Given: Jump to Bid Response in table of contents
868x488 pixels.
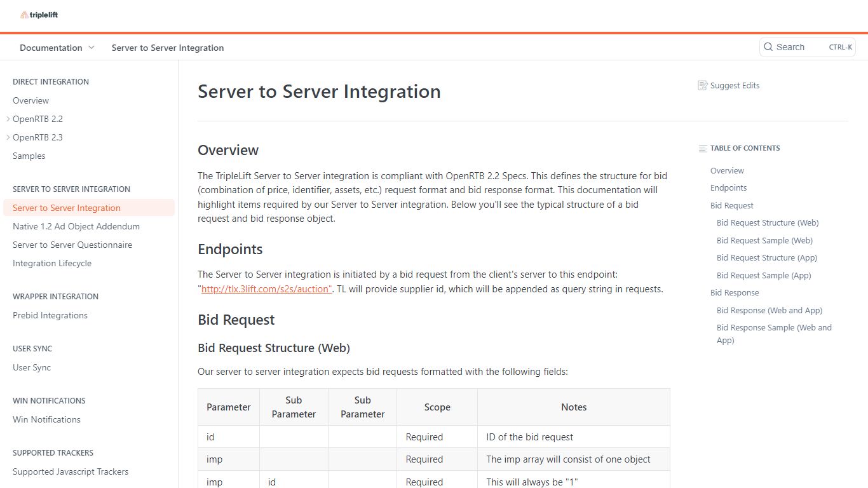Looking at the screenshot, I should (x=735, y=292).
